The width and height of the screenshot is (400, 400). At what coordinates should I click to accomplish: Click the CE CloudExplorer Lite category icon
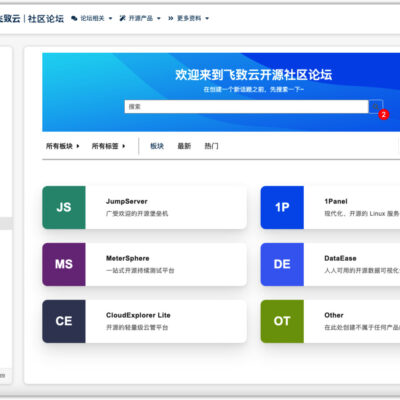point(64,321)
